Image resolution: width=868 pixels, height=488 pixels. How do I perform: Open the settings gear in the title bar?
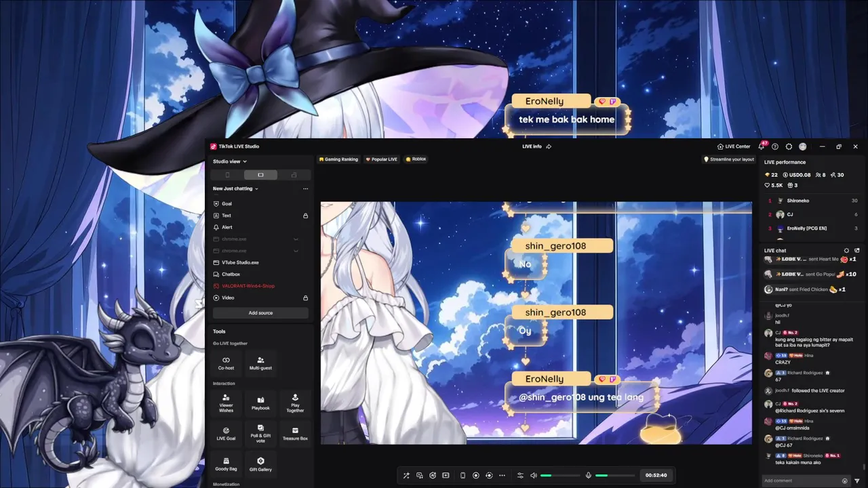(x=789, y=146)
